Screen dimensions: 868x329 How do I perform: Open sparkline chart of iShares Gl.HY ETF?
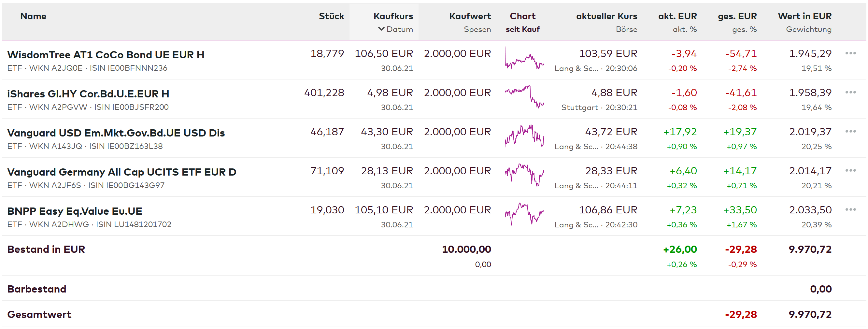pos(524,97)
